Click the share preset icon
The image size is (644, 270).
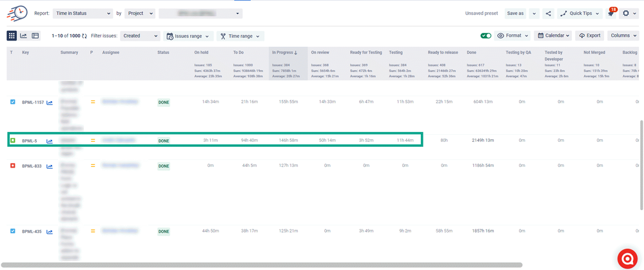[549, 14]
